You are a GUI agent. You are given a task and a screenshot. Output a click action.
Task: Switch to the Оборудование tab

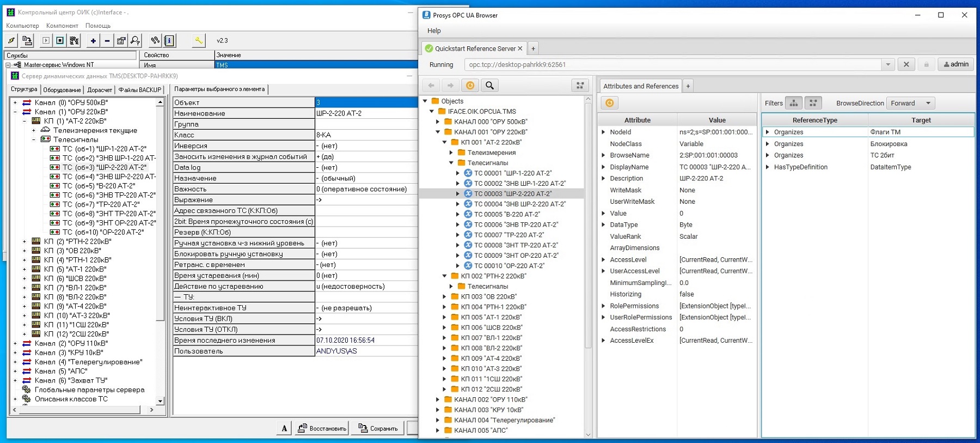click(x=62, y=90)
